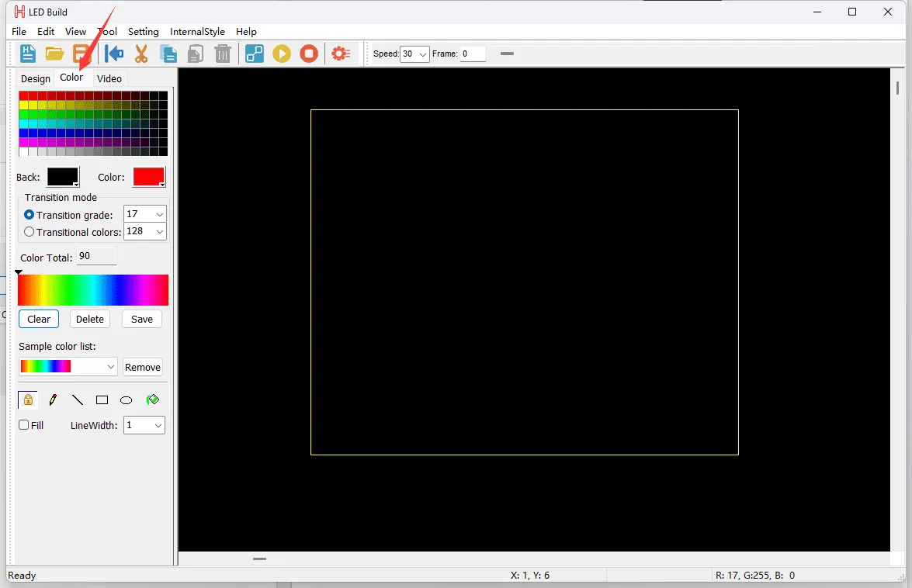912x588 pixels.
Task: Select the pencil drawing tool
Action: (x=53, y=400)
